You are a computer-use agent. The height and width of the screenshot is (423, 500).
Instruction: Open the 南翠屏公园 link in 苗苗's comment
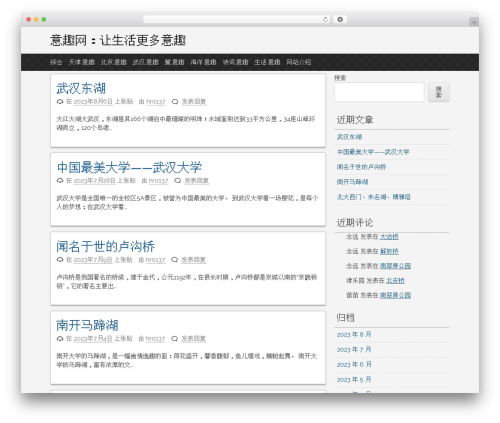click(x=395, y=295)
